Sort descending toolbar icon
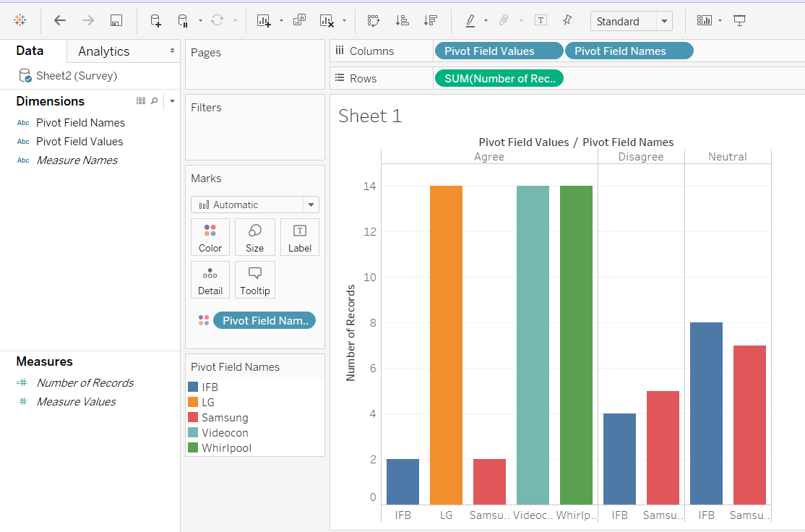This screenshot has width=805, height=532. (430, 20)
